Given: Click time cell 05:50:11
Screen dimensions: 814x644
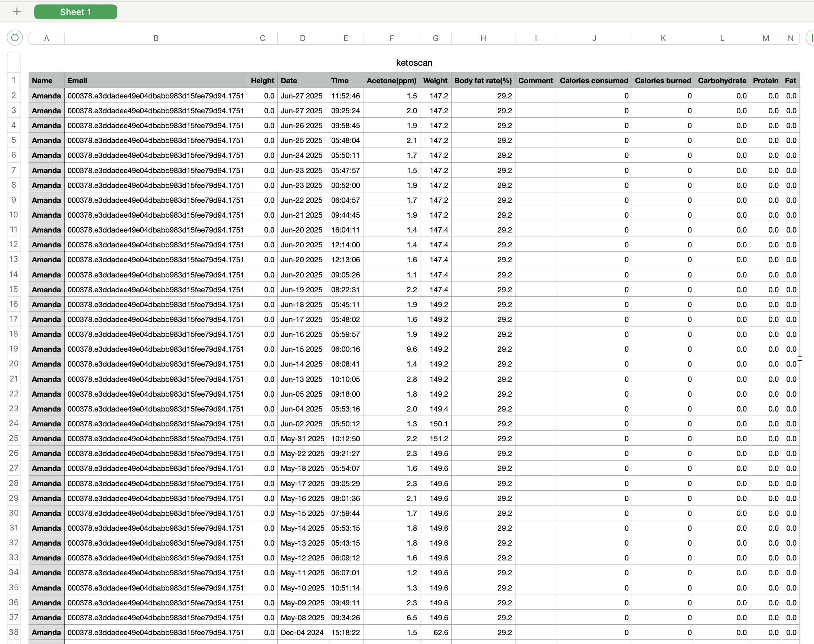Looking at the screenshot, I should click(346, 155).
